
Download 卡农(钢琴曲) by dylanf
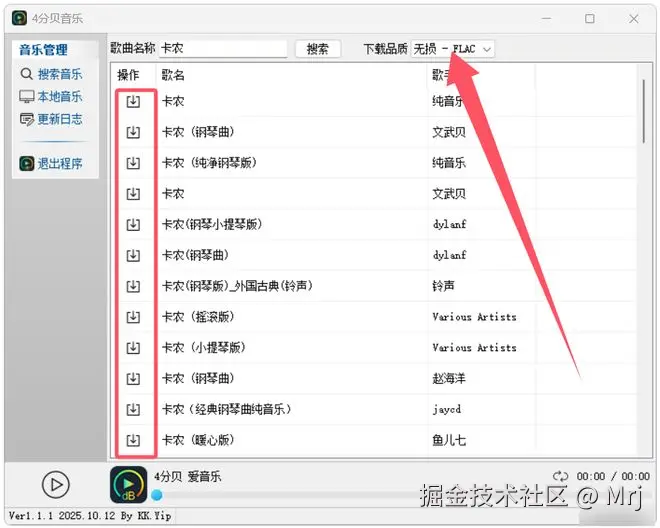coord(133,255)
